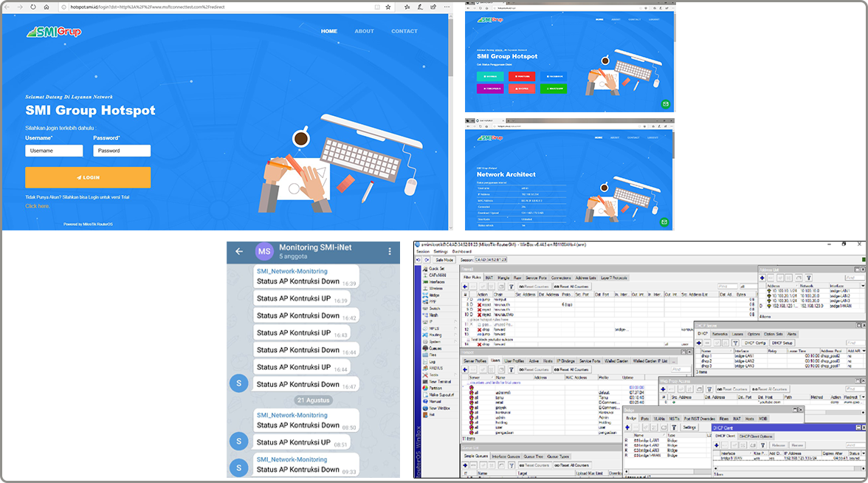Screen dimensions: 868x483
Task: Click WinBox undo arrow icon
Action: tap(418, 260)
